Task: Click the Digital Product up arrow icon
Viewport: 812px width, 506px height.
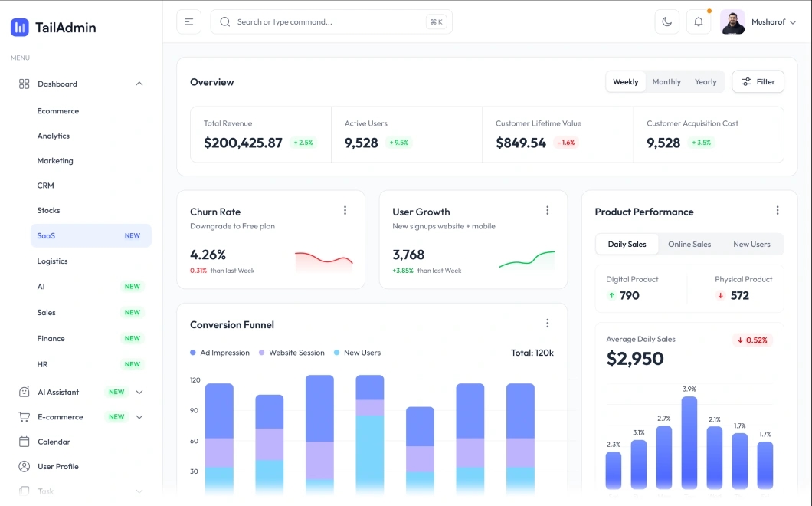Action: pos(611,295)
